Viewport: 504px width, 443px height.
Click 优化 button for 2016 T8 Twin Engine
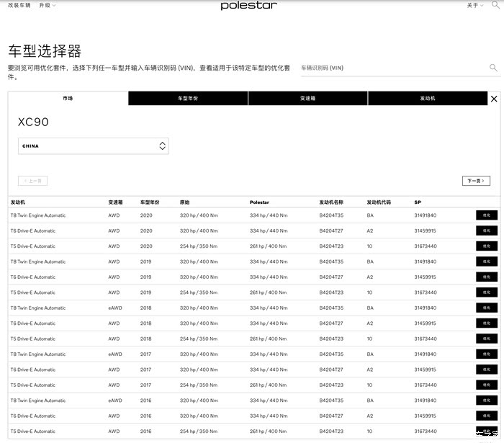[x=486, y=401]
